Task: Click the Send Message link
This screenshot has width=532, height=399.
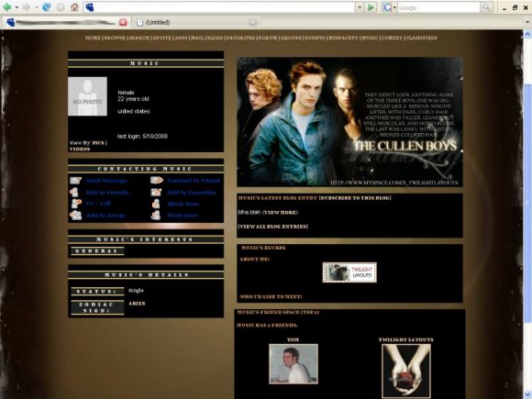Action: (106, 181)
